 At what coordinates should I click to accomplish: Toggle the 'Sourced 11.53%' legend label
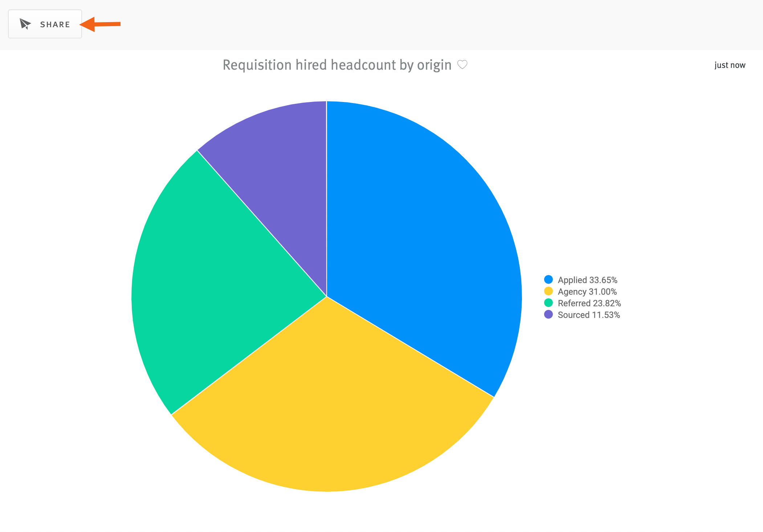tap(589, 315)
